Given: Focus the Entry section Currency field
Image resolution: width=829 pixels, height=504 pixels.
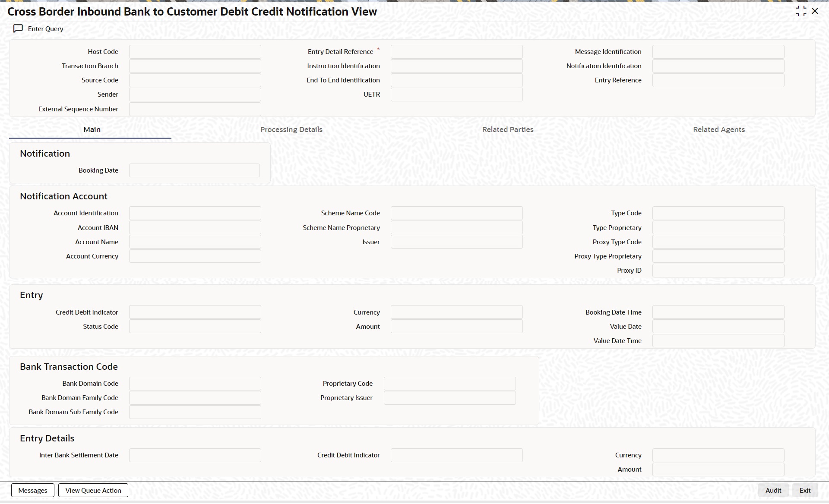Looking at the screenshot, I should (x=457, y=312).
